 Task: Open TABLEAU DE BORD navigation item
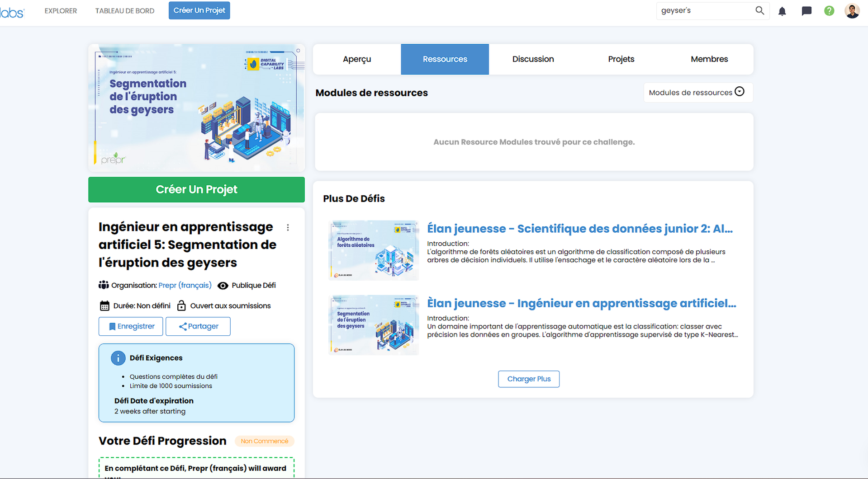125,11
